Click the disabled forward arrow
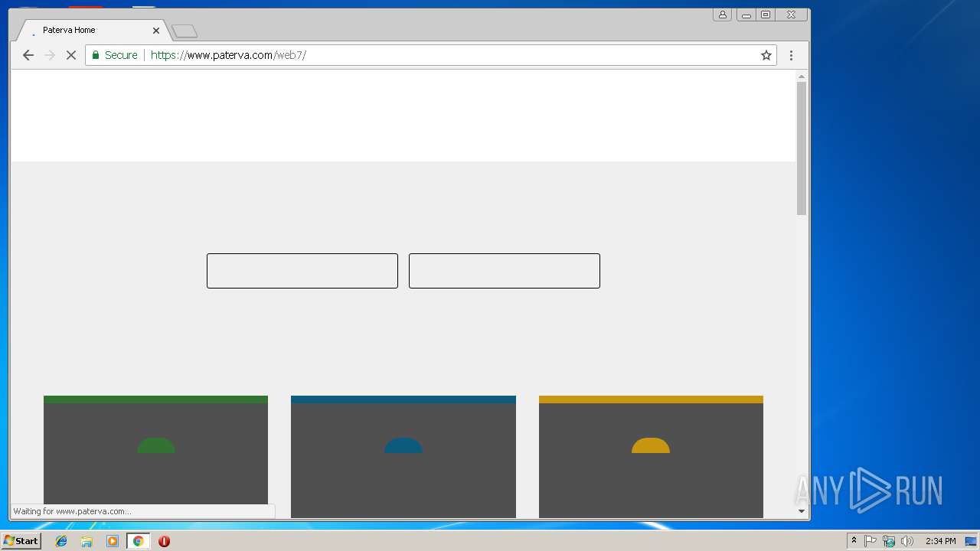This screenshot has height=551, width=980. click(x=50, y=55)
